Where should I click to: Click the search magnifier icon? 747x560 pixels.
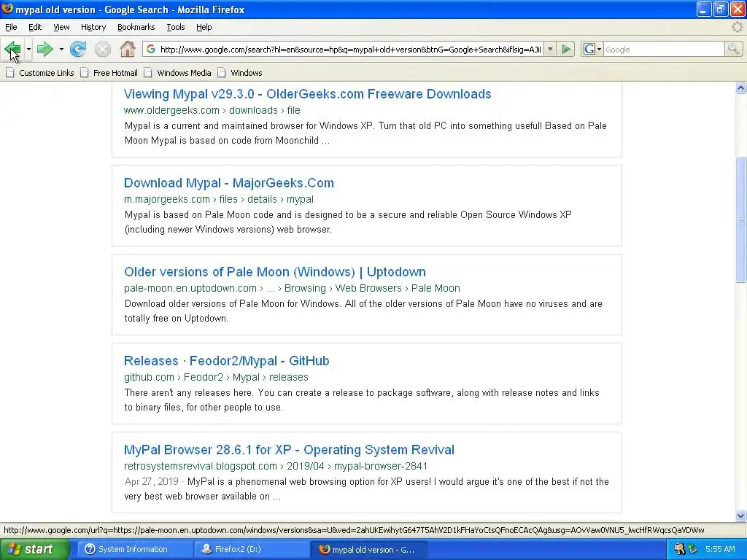pyautogui.click(x=733, y=49)
